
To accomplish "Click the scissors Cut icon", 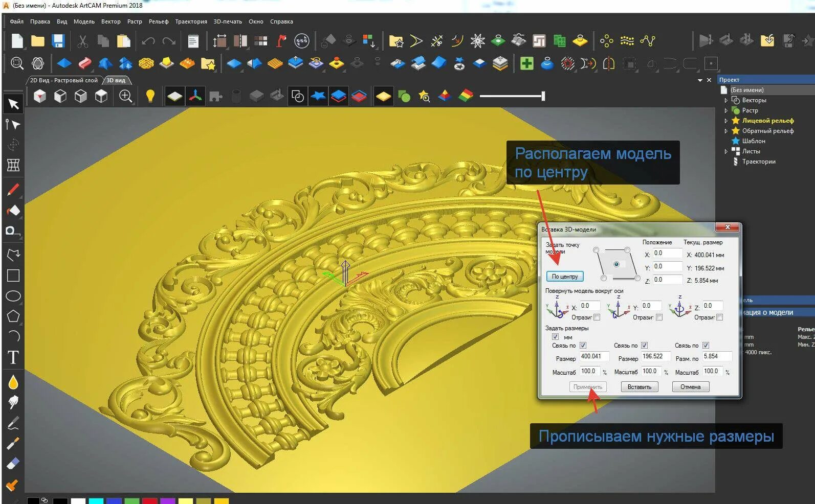I will coord(82,41).
